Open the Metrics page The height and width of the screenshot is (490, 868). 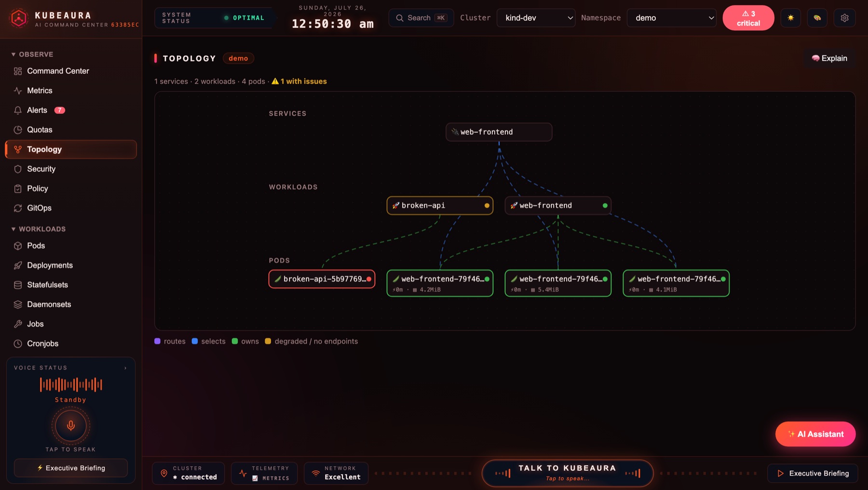pyautogui.click(x=71, y=91)
